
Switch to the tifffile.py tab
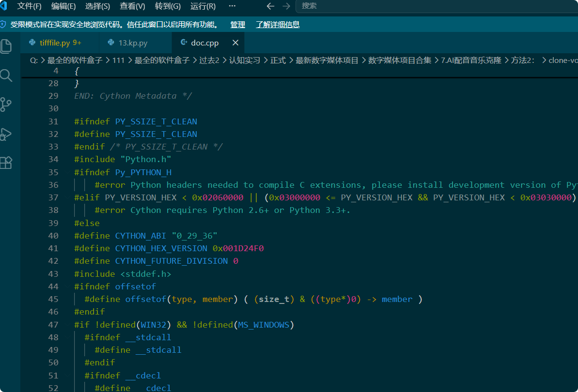click(61, 43)
